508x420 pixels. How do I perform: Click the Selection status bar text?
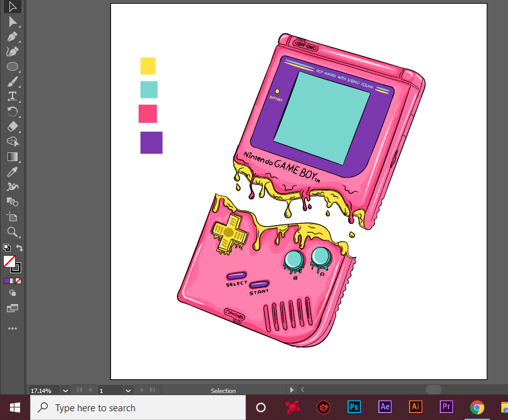pos(223,391)
